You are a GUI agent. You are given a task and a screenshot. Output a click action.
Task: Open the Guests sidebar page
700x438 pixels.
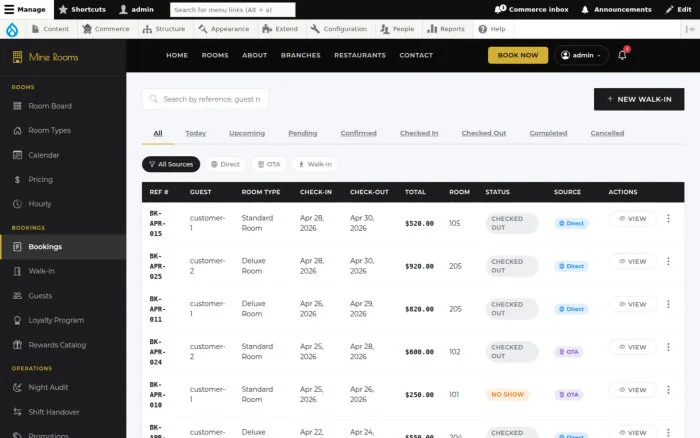[63, 296]
